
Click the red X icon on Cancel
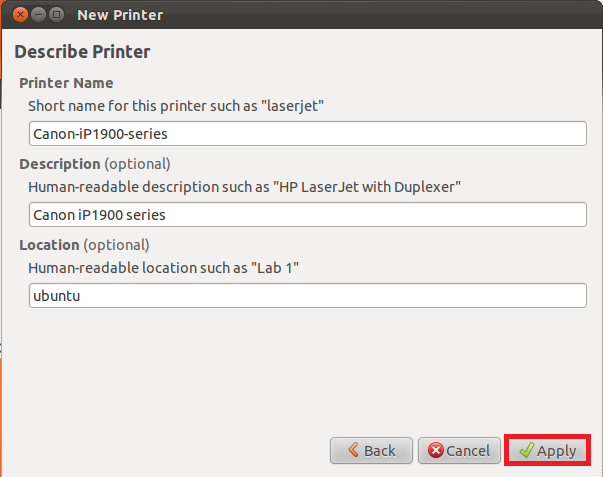tap(435, 451)
